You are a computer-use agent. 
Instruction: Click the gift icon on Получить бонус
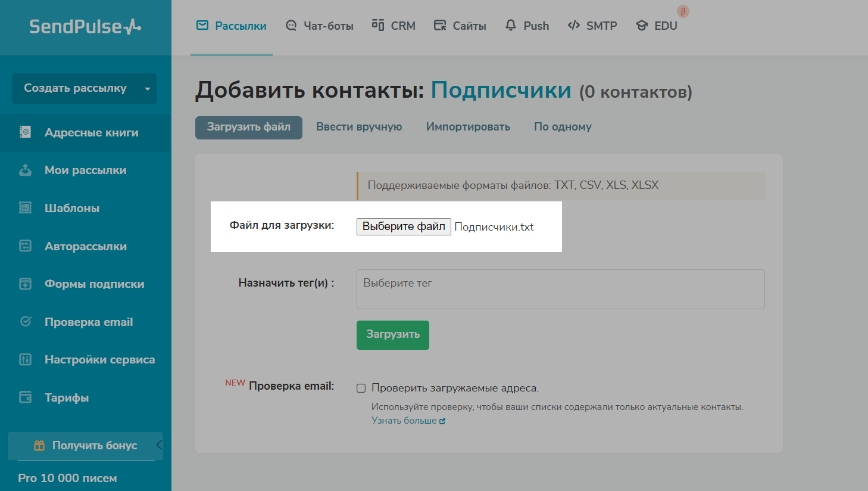[39, 446]
